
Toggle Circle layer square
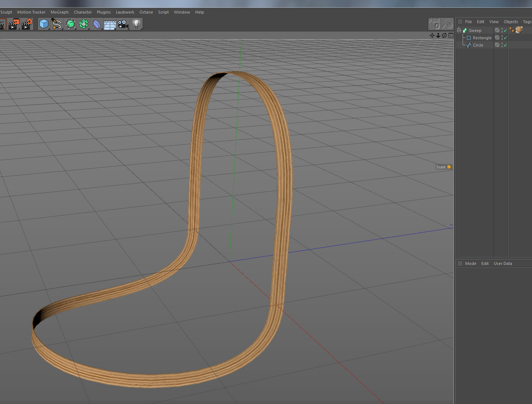[x=497, y=45]
